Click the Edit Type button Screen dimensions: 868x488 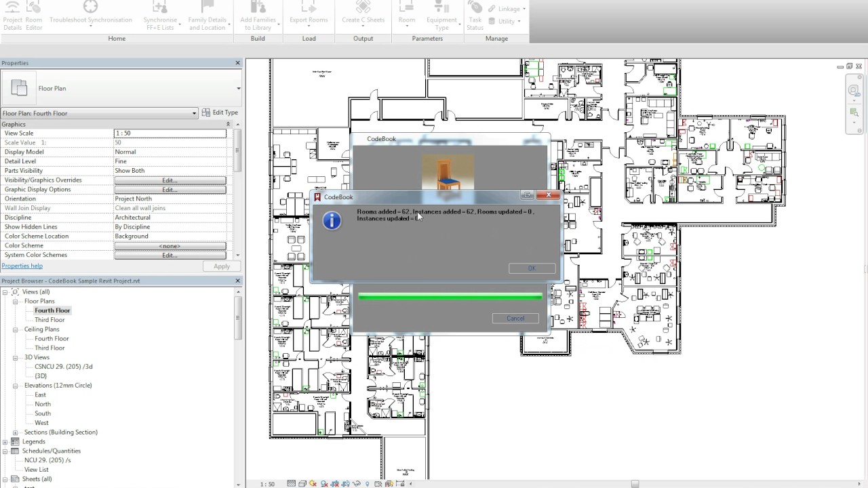pos(220,113)
